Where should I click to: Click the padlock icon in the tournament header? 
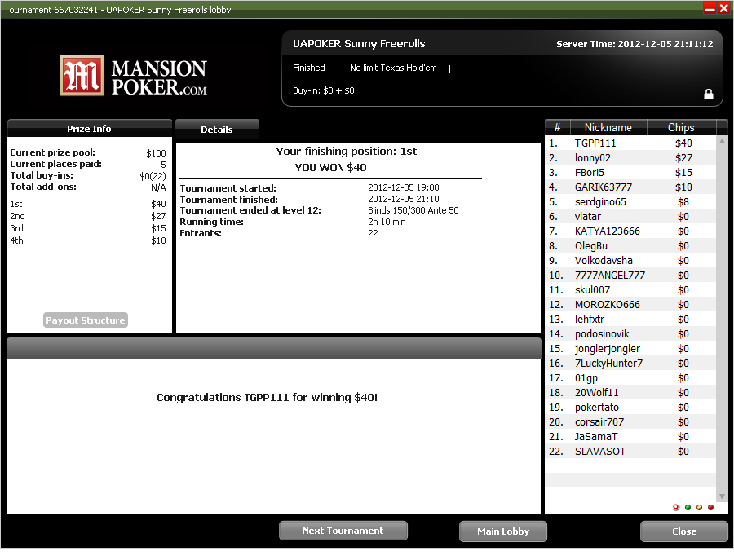pos(709,94)
